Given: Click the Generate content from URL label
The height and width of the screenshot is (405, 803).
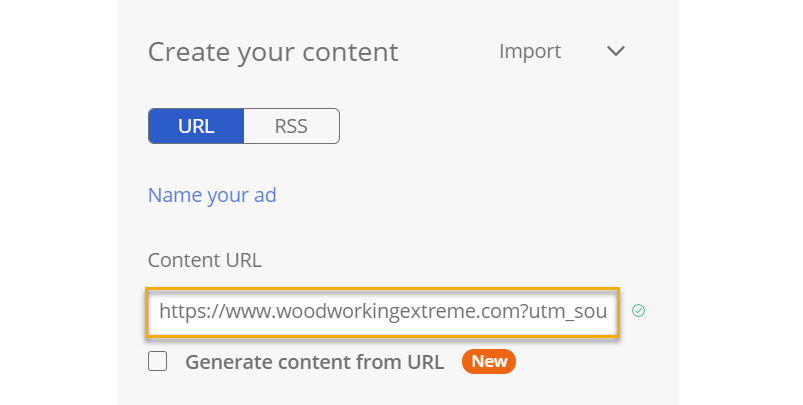Looking at the screenshot, I should [x=315, y=362].
